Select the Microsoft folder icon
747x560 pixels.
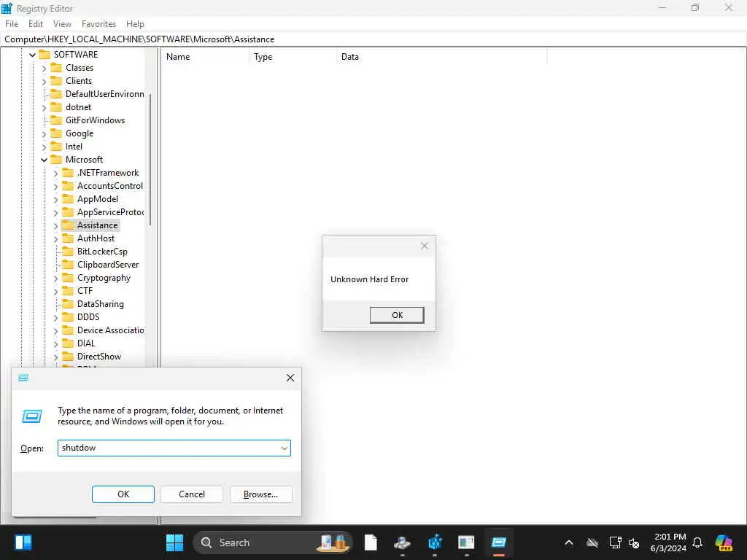[56, 160]
